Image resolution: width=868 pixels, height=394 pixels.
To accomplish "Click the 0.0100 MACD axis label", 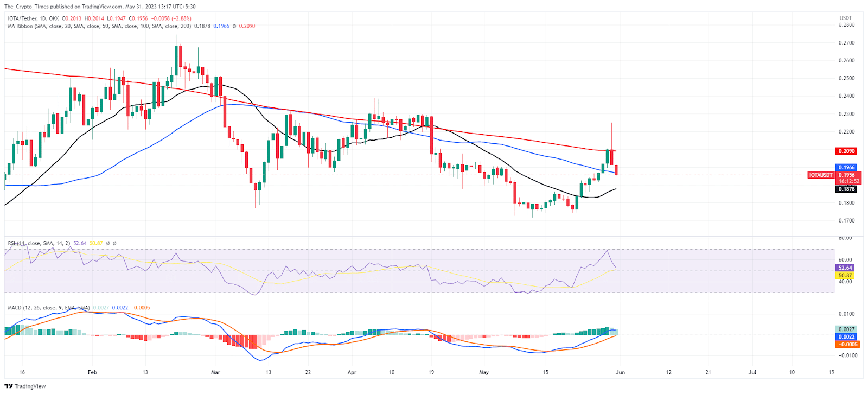I will tap(847, 314).
